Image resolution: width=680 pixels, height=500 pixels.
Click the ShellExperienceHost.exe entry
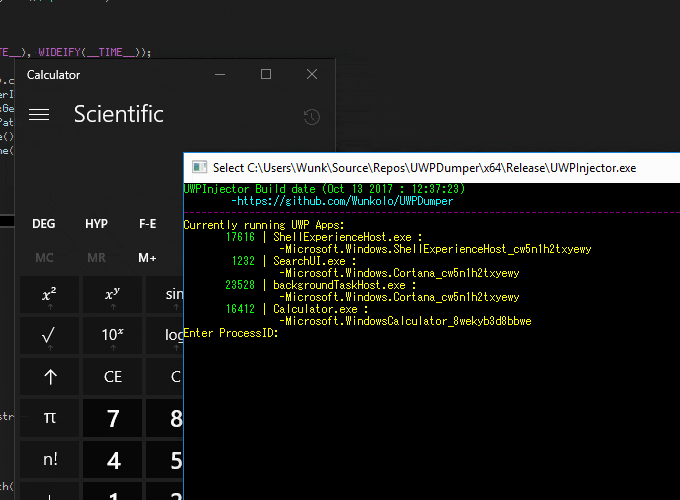point(342,237)
